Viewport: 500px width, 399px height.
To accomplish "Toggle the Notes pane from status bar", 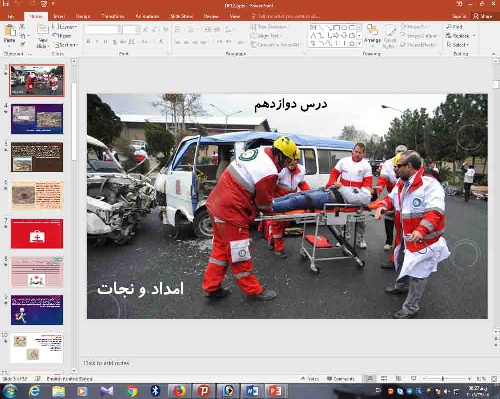I will (x=310, y=379).
